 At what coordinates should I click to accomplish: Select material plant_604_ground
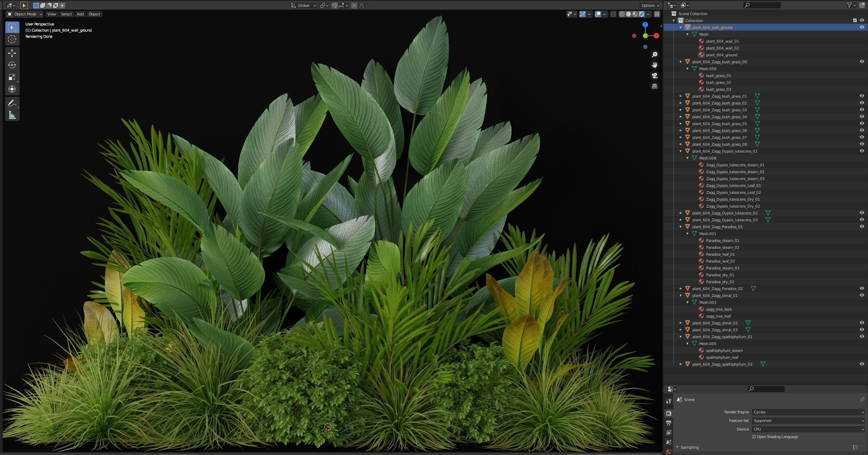point(721,55)
